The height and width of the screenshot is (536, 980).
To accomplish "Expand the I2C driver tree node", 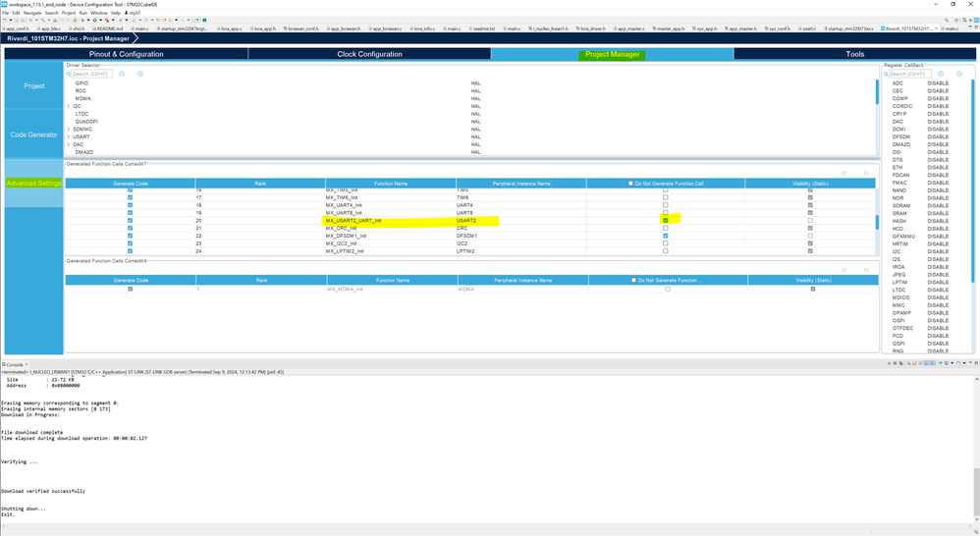I will click(x=69, y=106).
